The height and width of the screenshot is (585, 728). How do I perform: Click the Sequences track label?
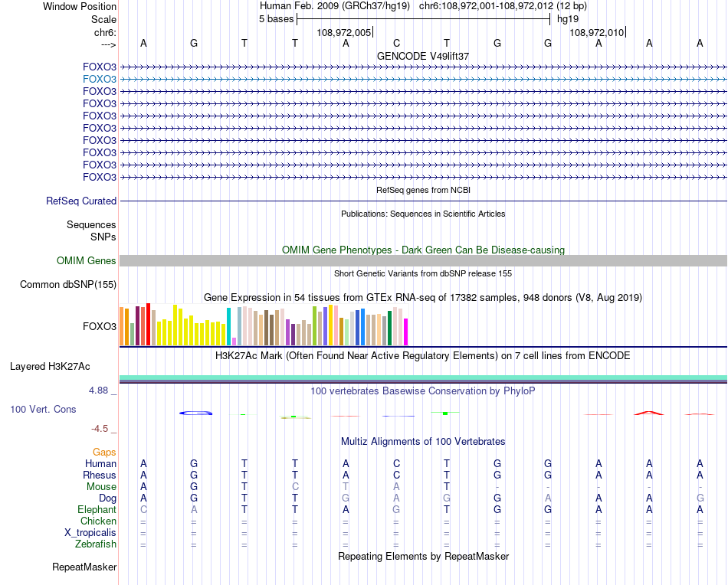coord(91,224)
